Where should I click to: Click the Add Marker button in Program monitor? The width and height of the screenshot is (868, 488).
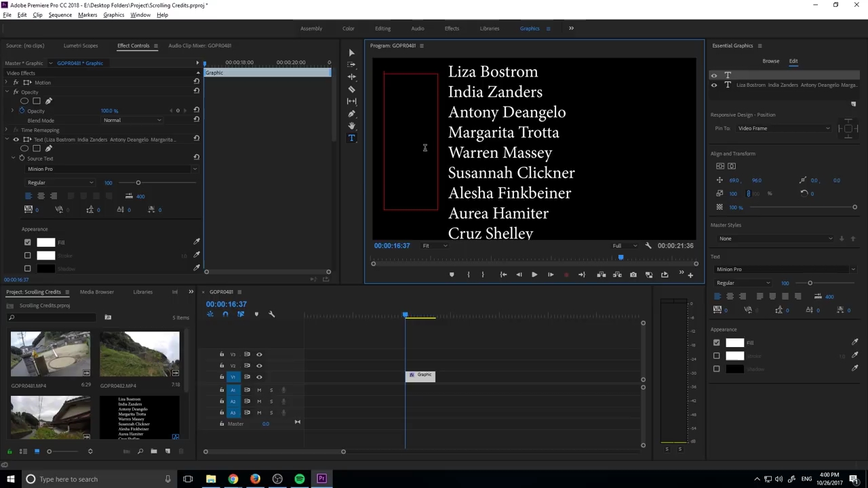point(452,274)
